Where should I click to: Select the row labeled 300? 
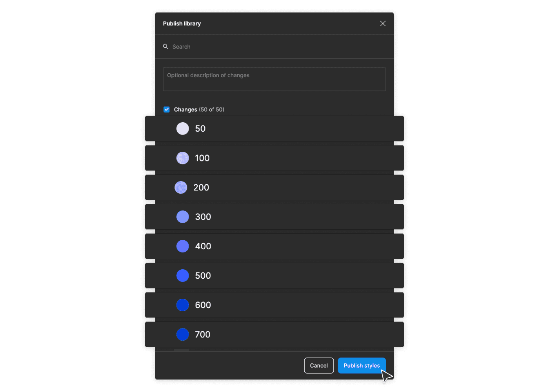click(274, 217)
